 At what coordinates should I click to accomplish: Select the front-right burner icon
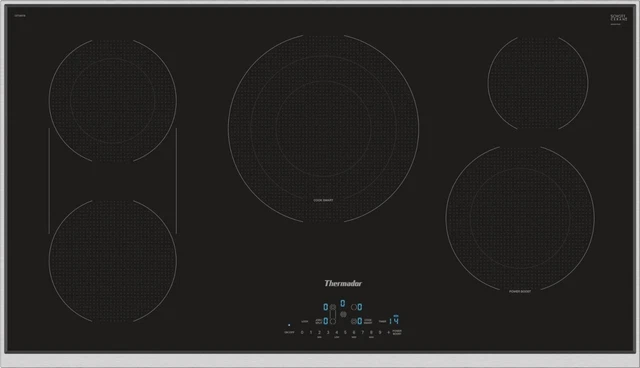coord(354,321)
